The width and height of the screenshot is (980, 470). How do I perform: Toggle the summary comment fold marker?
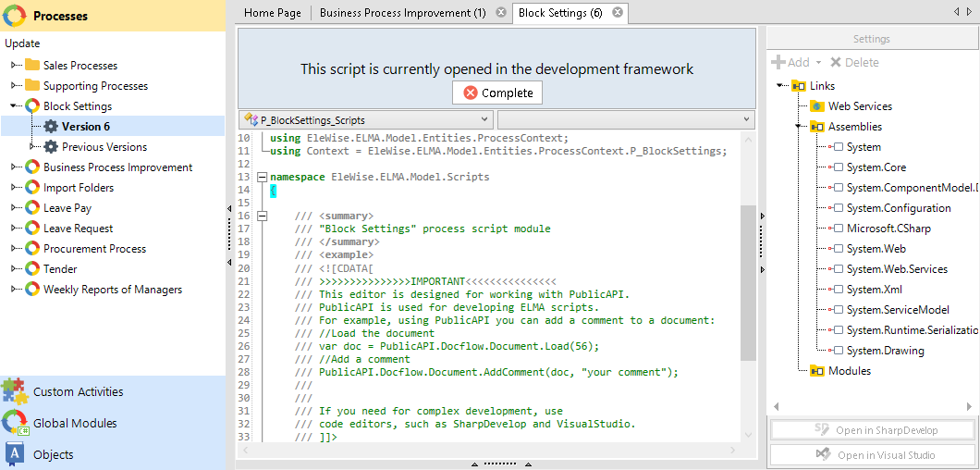(x=262, y=216)
